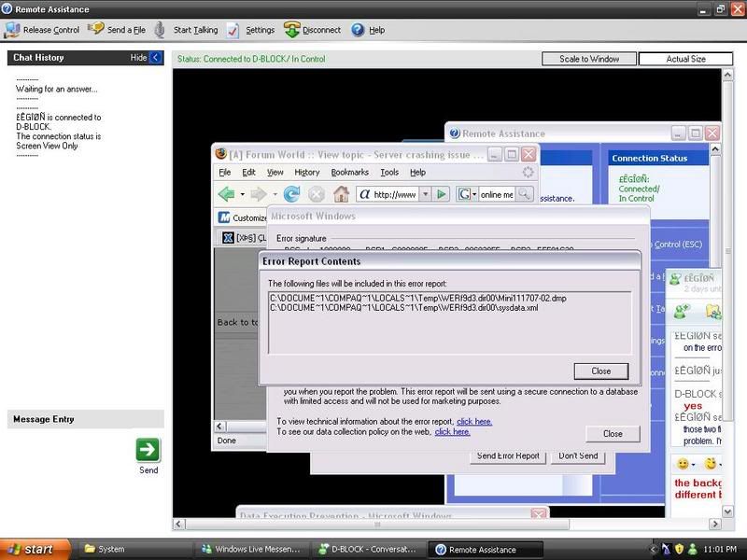Click the Firefox Forward arrow
Screen dimensions: 747x560
click(x=259, y=194)
